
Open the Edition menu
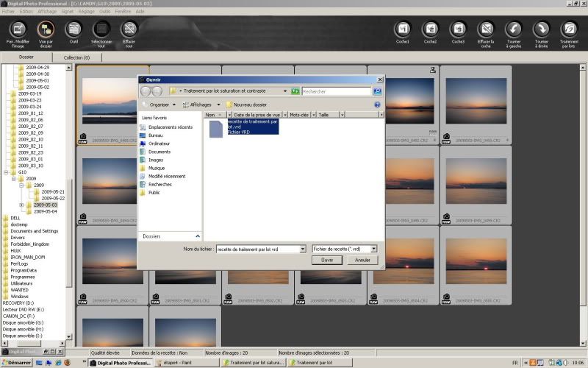coord(26,11)
